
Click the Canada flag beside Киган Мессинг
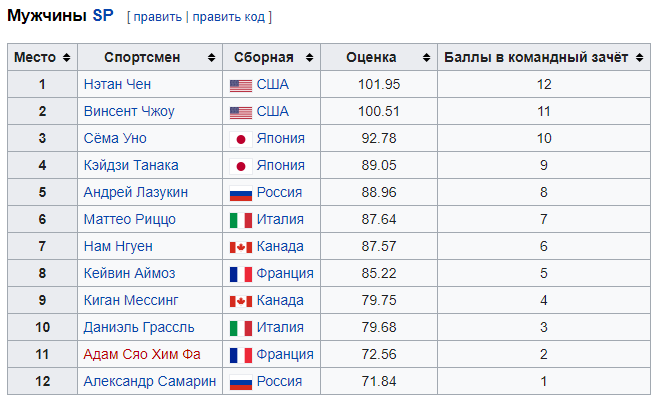point(241,301)
